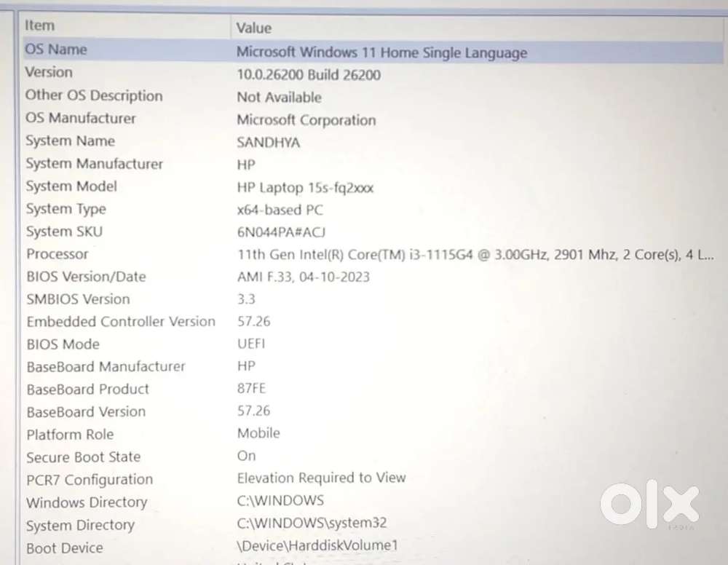Image resolution: width=728 pixels, height=565 pixels.
Task: Select the Platform Role row label
Action: tap(70, 435)
